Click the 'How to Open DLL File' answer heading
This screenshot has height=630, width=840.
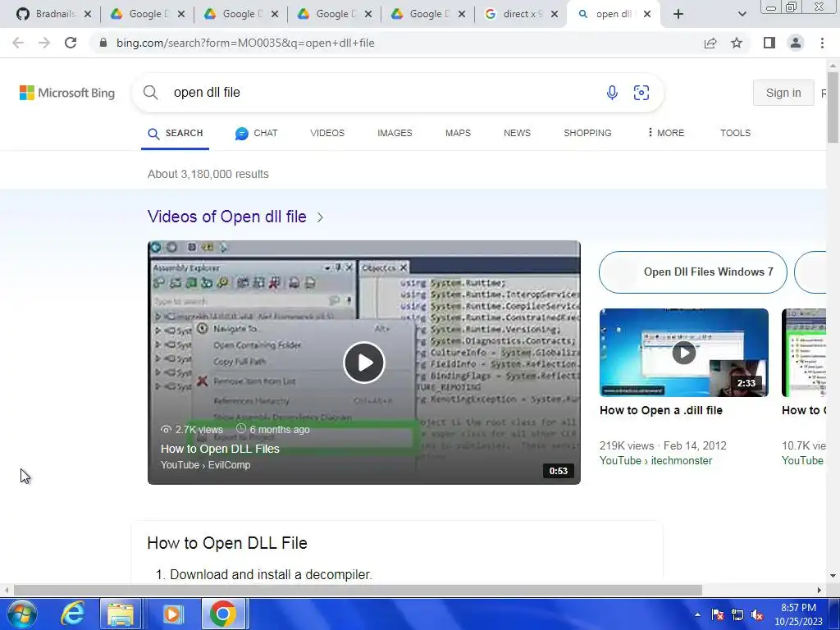click(227, 543)
